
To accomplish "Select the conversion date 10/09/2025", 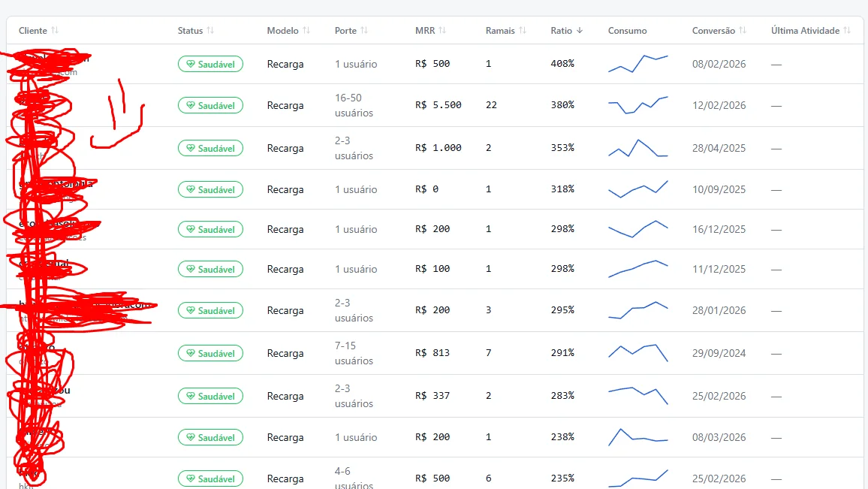I will [719, 189].
